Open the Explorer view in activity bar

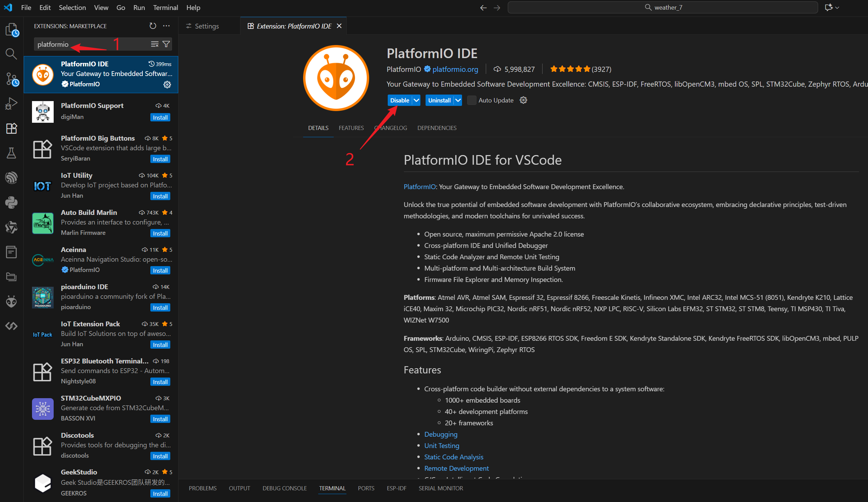click(11, 30)
